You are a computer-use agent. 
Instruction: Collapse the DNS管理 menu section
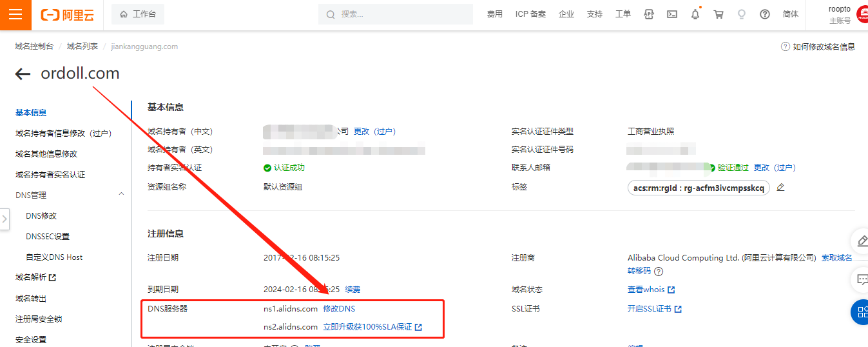click(121, 194)
